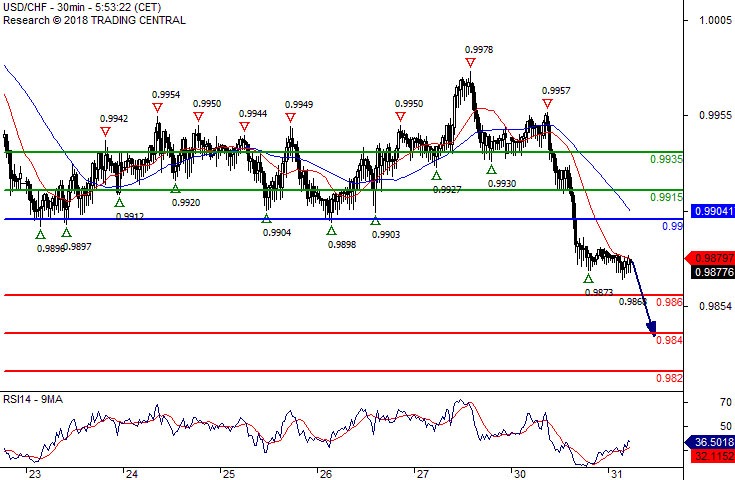735x480 pixels.
Task: Click the green triangle marker above 0.9904
Action: 266,218
